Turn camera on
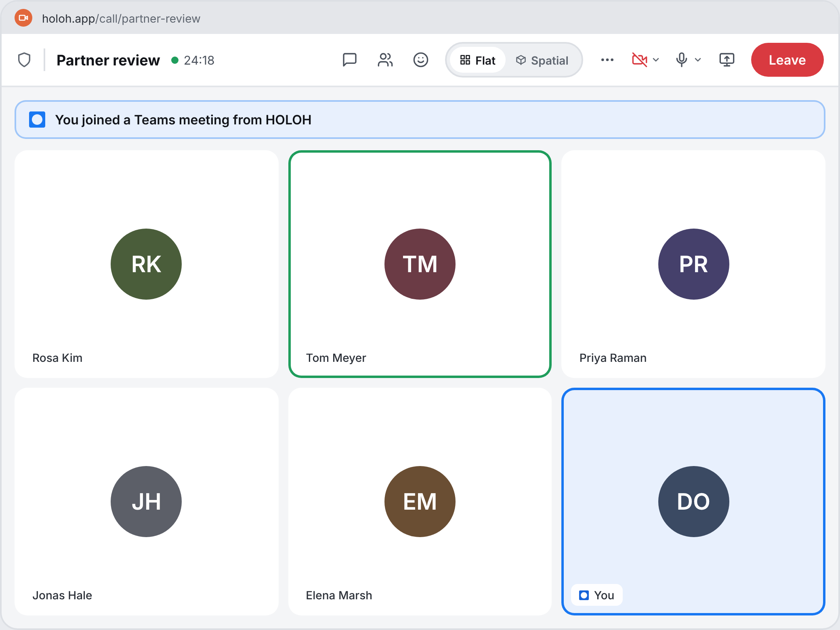Screen dimensions: 840x630 click(x=640, y=60)
